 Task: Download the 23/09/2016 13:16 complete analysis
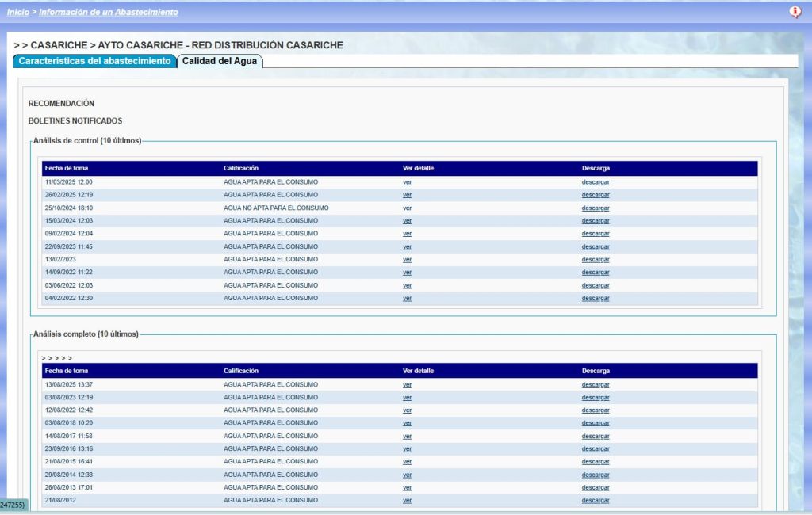[x=596, y=449]
